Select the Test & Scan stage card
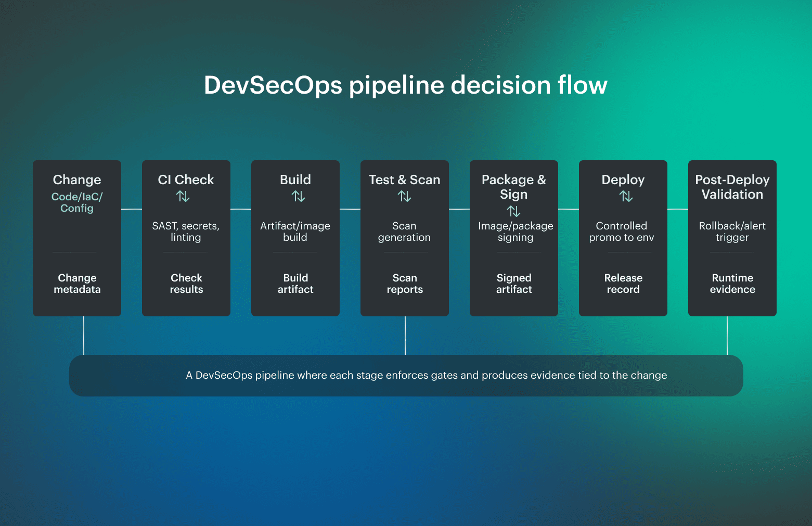The height and width of the screenshot is (526, 812). (404, 238)
